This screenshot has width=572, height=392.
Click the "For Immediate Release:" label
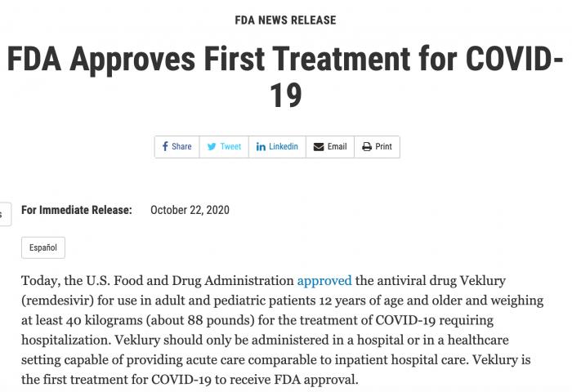77,210
